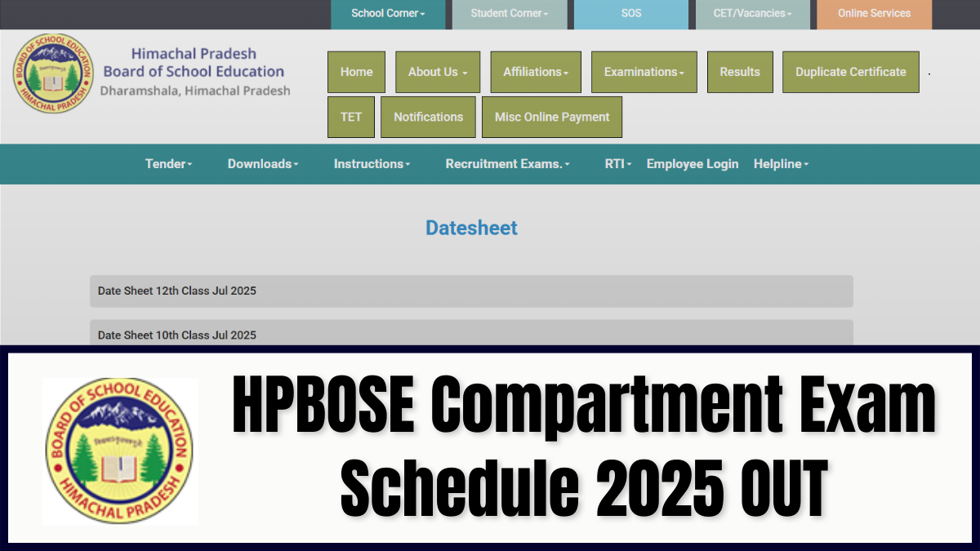Go to the Home page button
The width and height of the screenshot is (980, 551).
[356, 72]
